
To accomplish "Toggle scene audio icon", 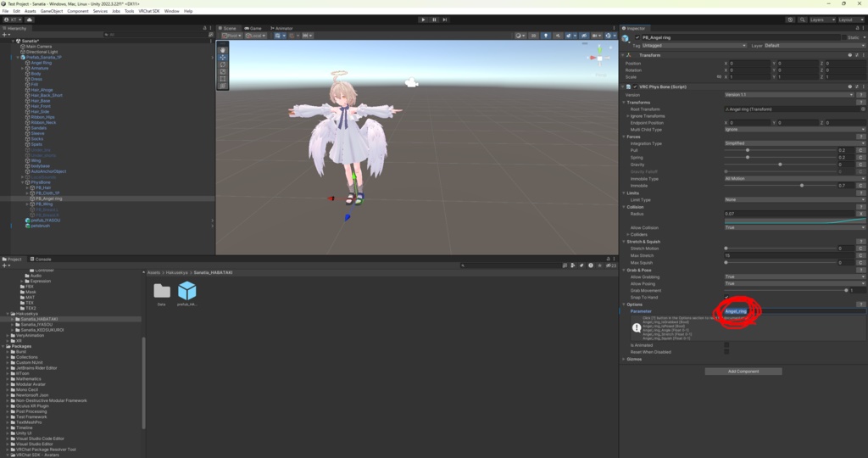I will tap(558, 36).
